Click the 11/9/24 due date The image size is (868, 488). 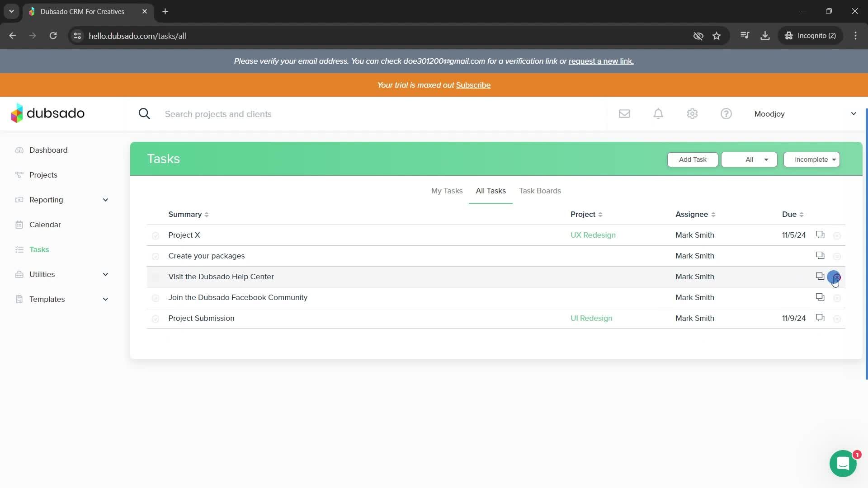click(794, 318)
